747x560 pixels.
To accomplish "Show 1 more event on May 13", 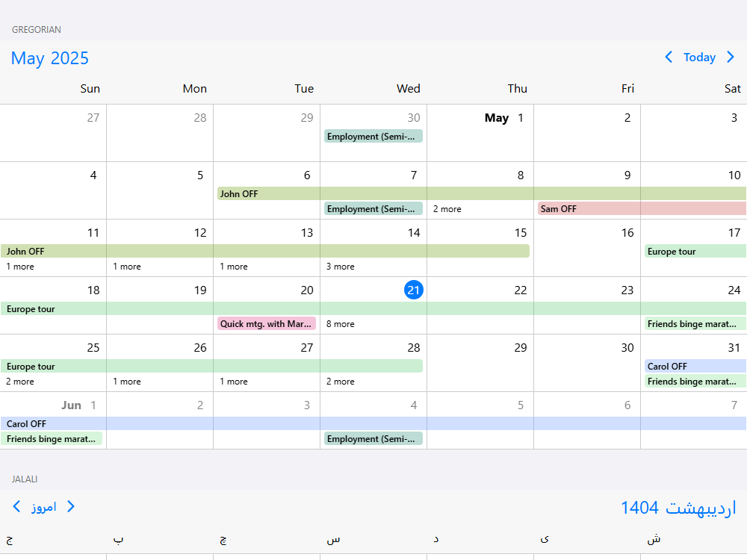I will tap(233, 267).
